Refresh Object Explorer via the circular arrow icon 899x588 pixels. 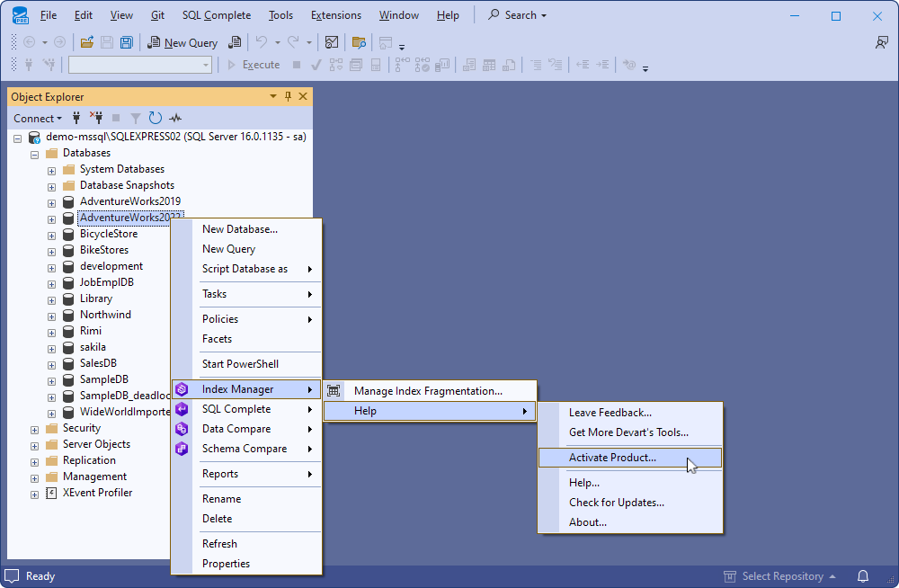click(x=156, y=118)
